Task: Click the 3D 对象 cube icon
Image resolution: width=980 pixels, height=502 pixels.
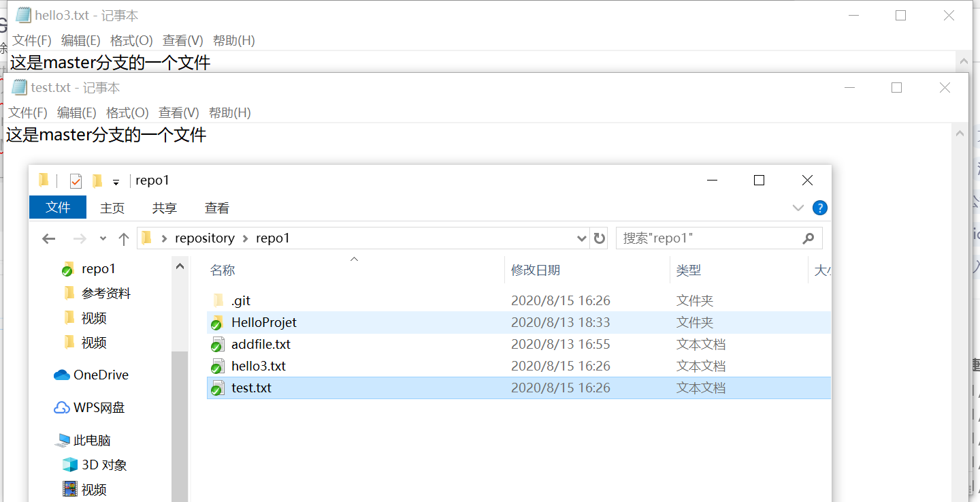Action: pos(69,465)
